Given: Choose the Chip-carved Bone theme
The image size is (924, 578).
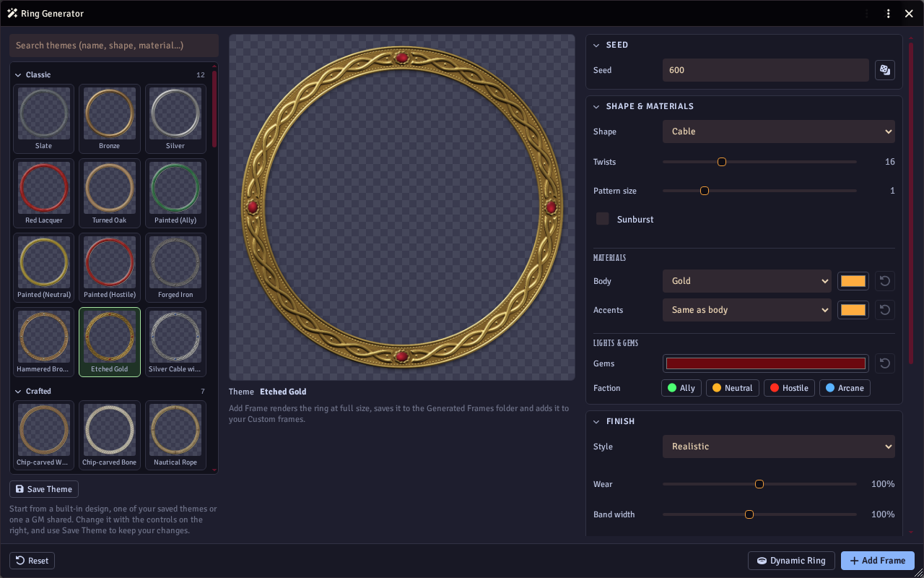Looking at the screenshot, I should [x=110, y=435].
